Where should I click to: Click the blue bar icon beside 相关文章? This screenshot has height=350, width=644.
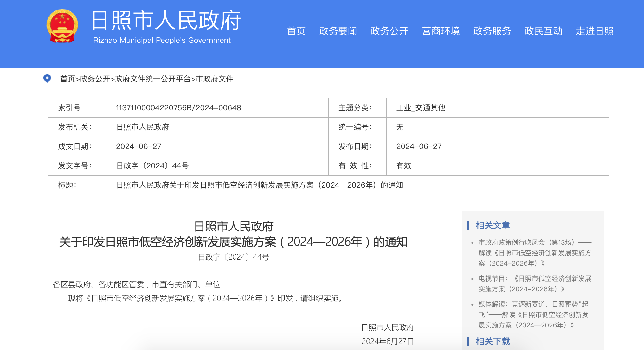point(467,226)
